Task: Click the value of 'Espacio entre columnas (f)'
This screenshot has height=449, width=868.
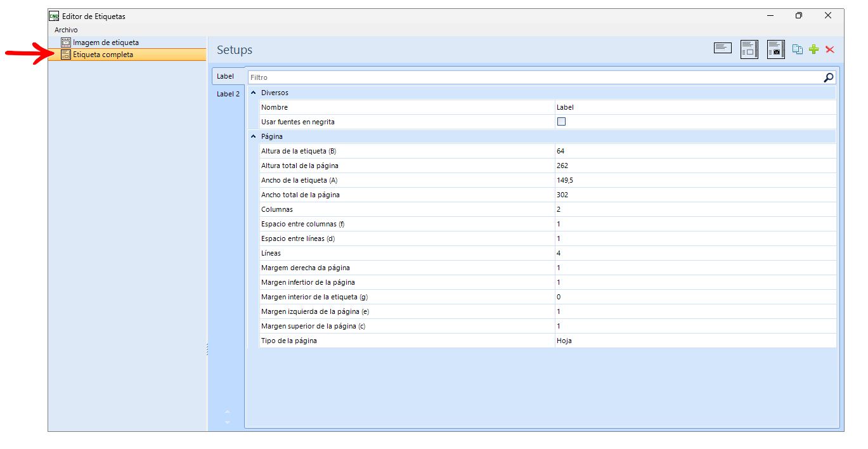Action: 559,224
